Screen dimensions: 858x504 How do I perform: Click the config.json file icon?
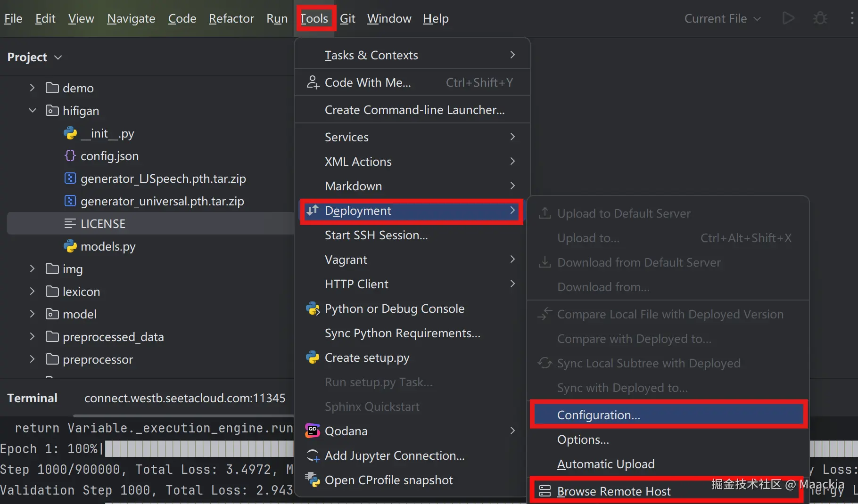pos(70,156)
